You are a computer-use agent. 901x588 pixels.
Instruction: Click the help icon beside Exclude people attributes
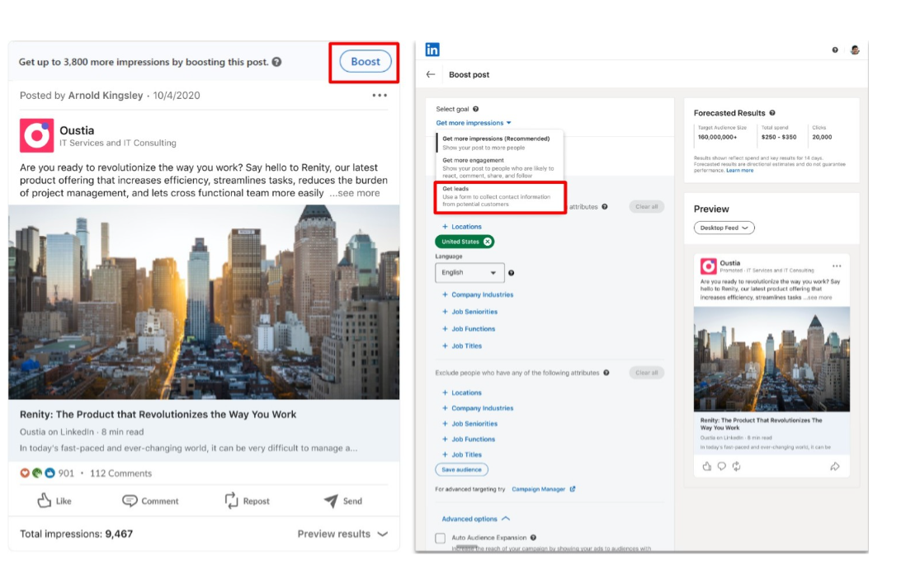[606, 373]
